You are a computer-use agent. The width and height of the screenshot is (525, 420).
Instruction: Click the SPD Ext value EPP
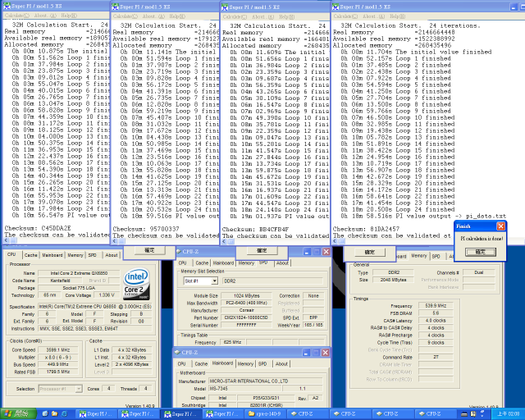tap(313, 317)
